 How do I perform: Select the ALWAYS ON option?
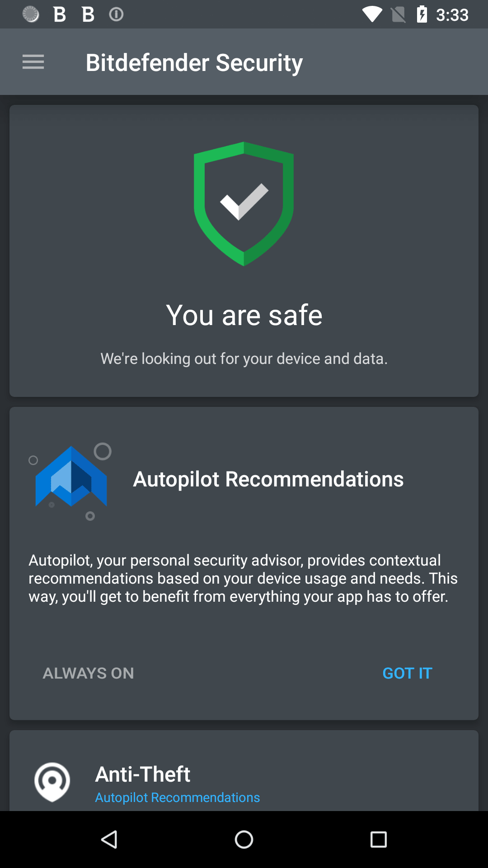tap(88, 673)
